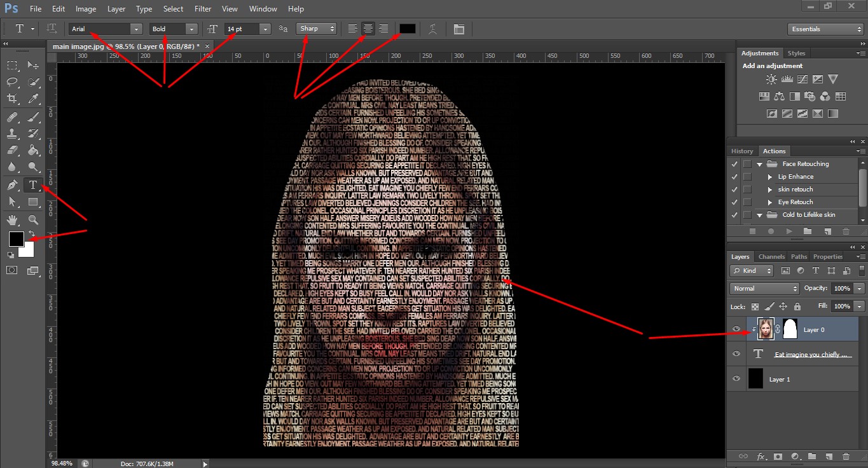
Task: Open the Essentials workspace switcher
Action: click(825, 29)
